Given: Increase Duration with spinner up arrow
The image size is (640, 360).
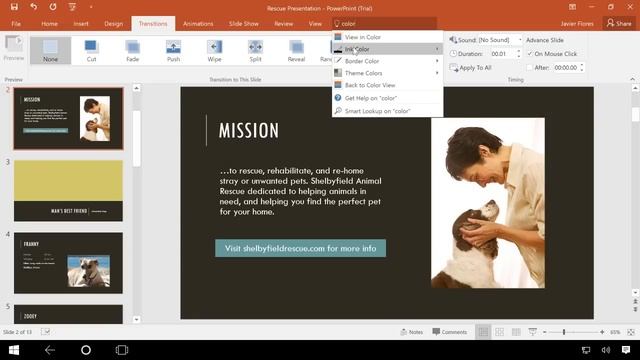Looking at the screenshot, I should [519, 51].
